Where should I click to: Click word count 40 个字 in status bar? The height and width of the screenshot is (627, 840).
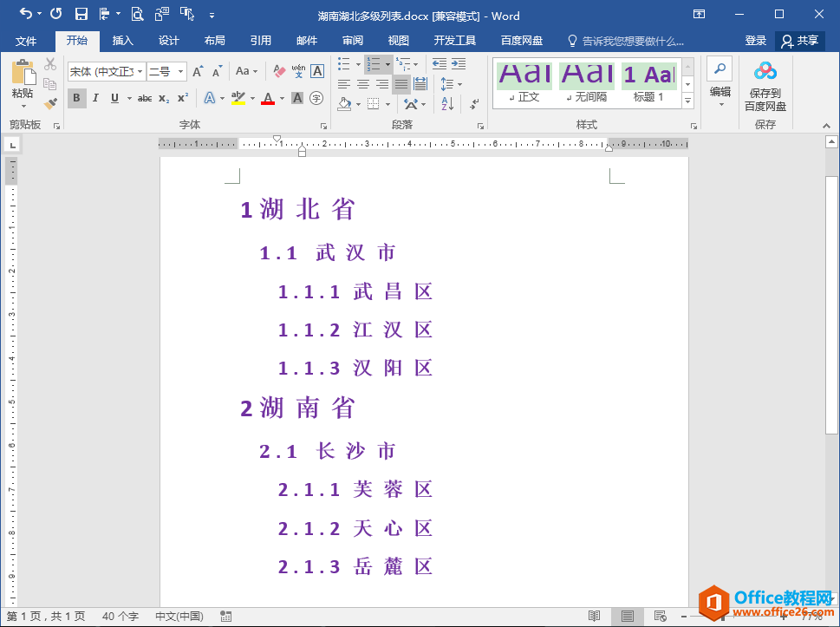(120, 617)
